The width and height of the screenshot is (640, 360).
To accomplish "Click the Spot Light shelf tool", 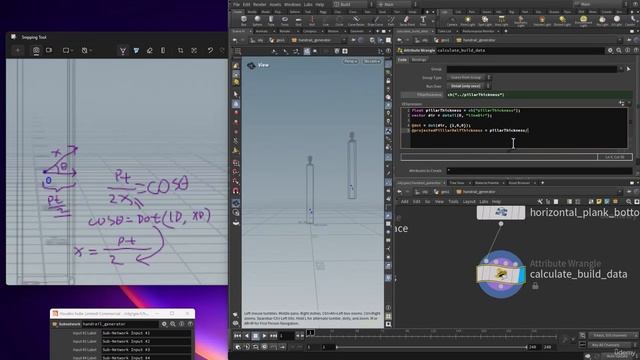I will [485, 20].
